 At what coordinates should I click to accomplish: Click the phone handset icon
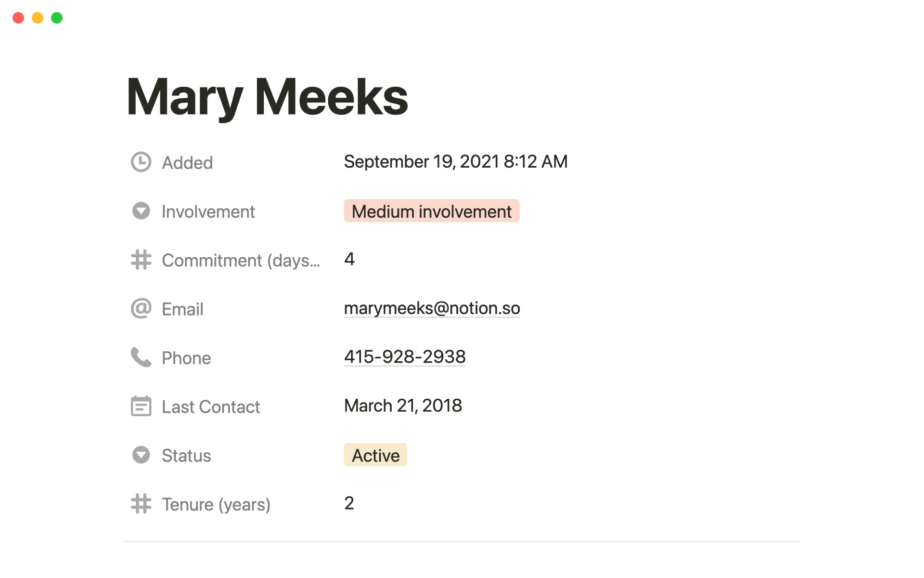141,357
